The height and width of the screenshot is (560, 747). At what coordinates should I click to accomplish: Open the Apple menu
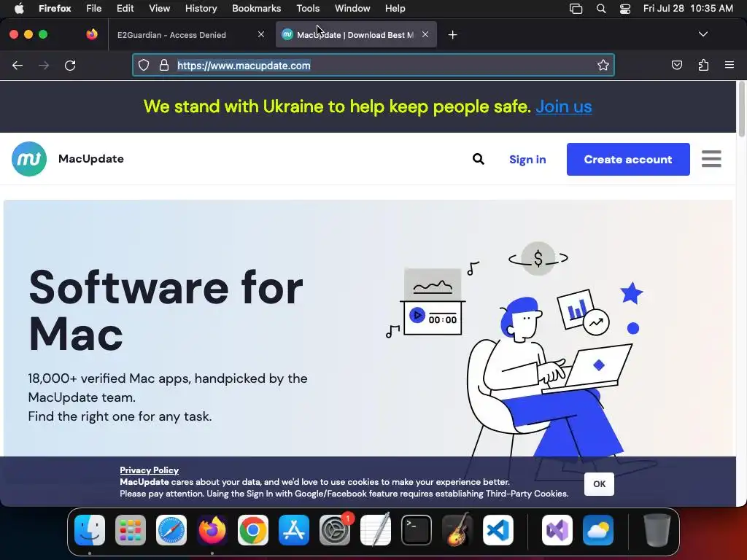(19, 8)
